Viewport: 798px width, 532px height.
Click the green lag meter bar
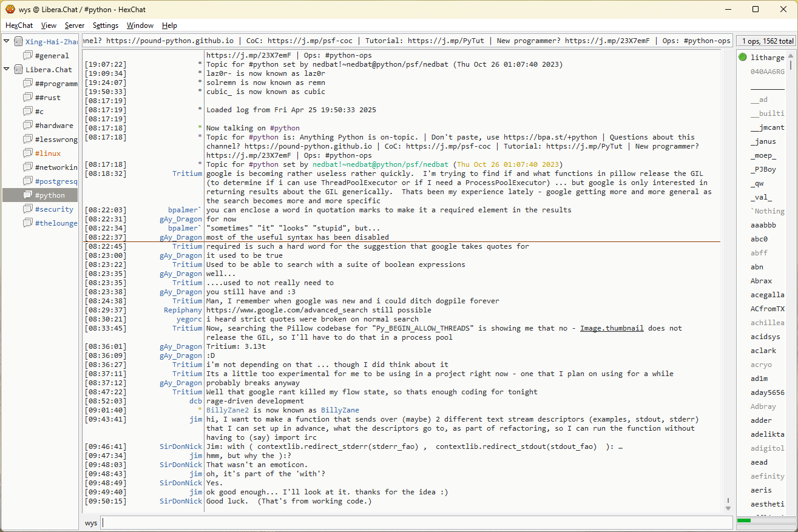click(744, 520)
